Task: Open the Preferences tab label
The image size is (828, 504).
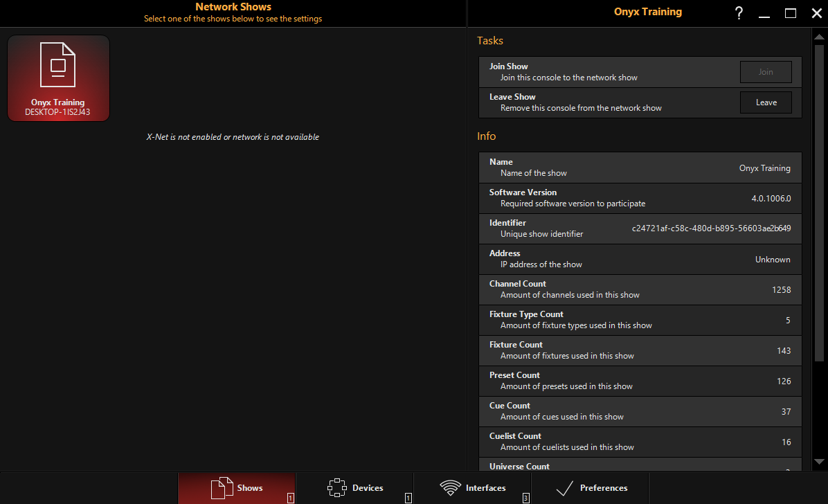Action: 604,488
